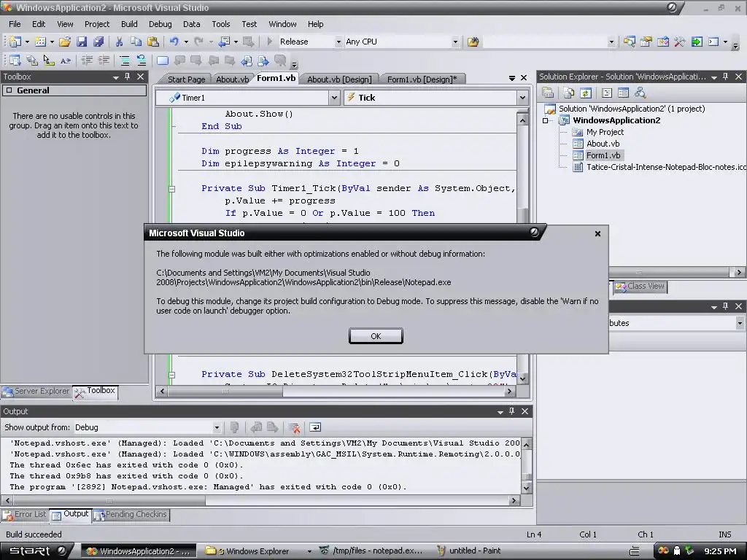This screenshot has height=560, width=747.
Task: Click the Cut scissors icon
Action: pyautogui.click(x=119, y=42)
